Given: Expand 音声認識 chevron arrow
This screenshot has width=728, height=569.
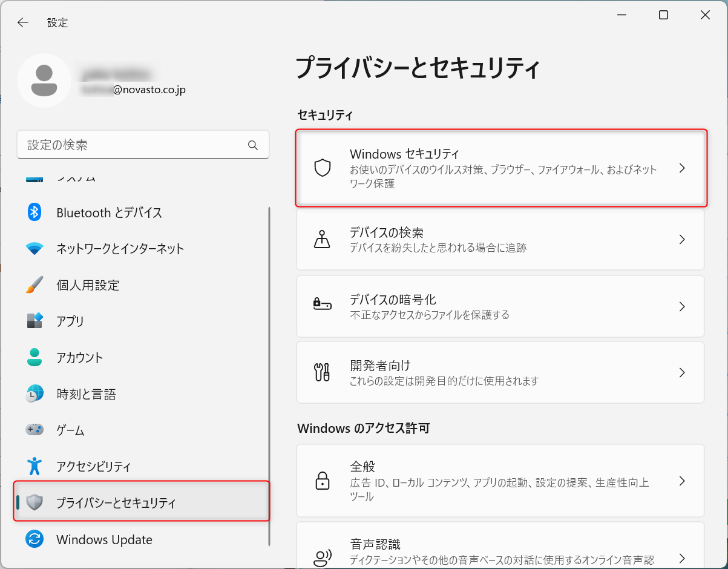Looking at the screenshot, I should click(x=682, y=558).
